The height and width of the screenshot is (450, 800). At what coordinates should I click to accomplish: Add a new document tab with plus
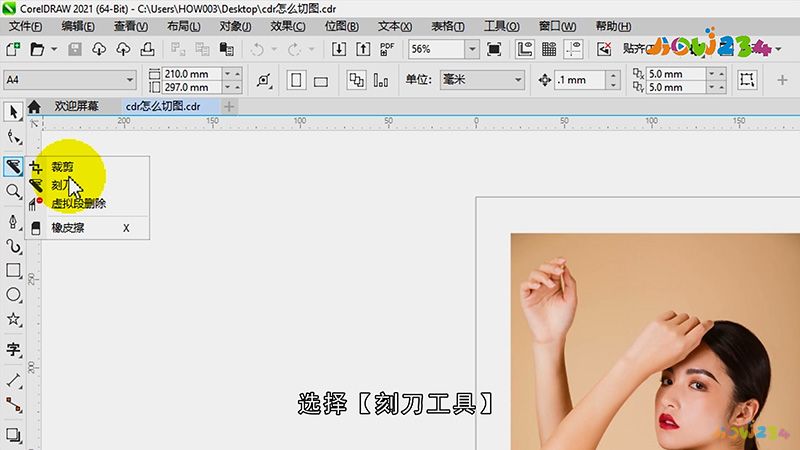point(229,107)
